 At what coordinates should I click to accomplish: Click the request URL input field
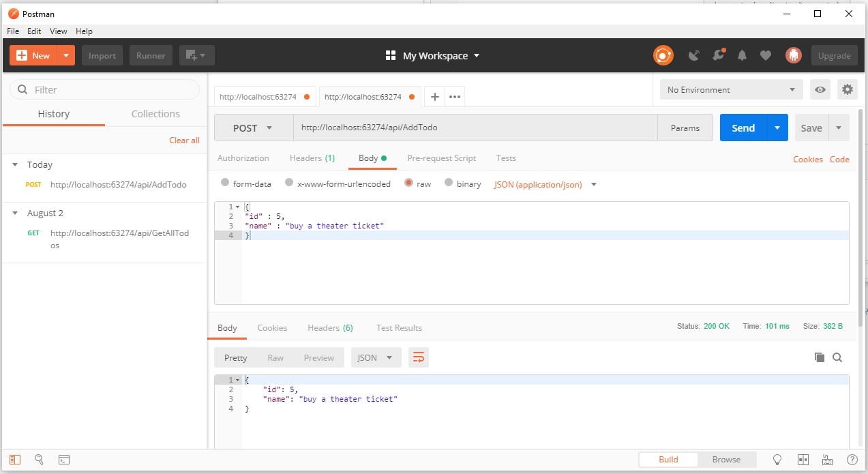click(x=475, y=128)
